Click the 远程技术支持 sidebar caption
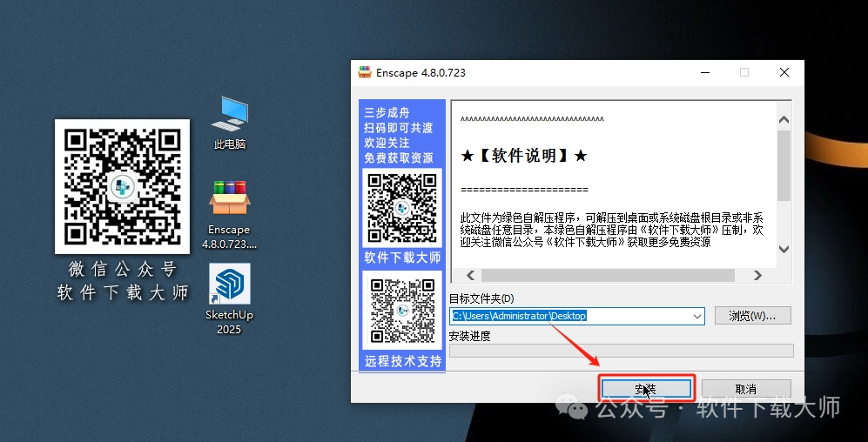The width and height of the screenshot is (868, 442). [x=402, y=361]
